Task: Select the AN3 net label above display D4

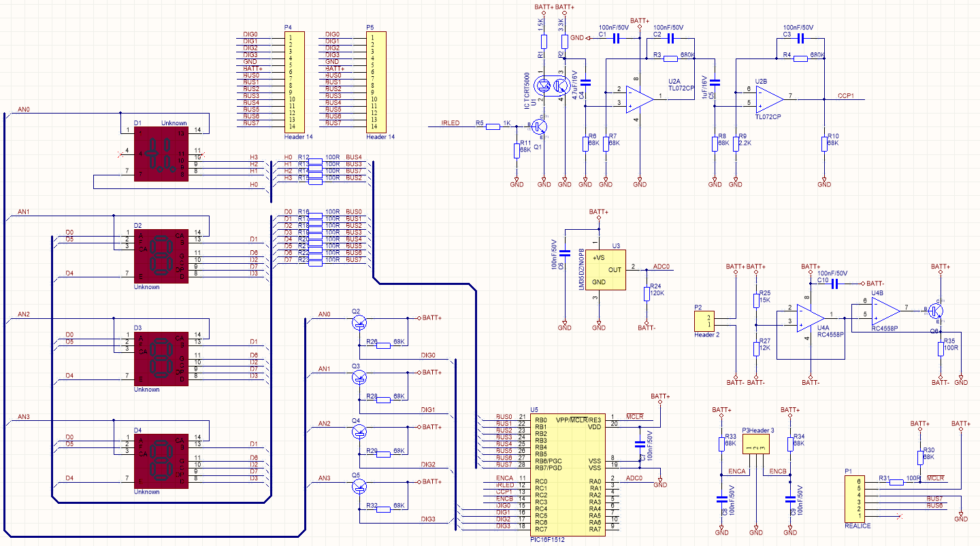Action: pyautogui.click(x=24, y=416)
